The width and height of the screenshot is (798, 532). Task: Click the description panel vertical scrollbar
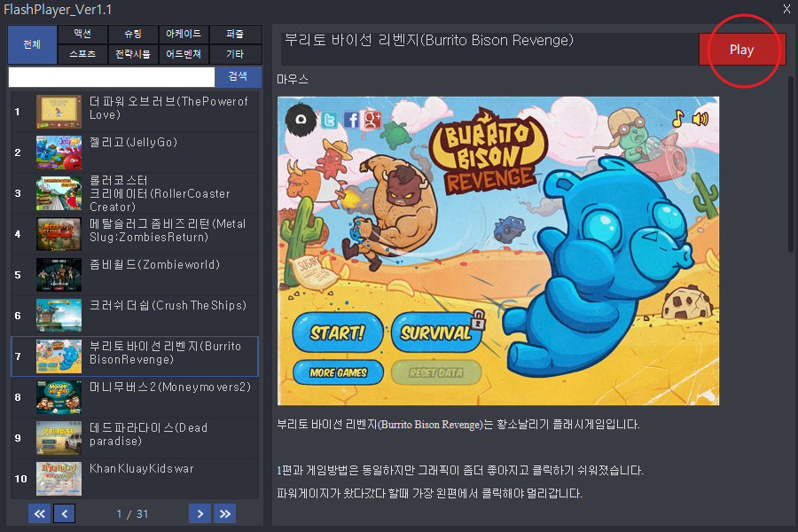pyautogui.click(x=791, y=164)
